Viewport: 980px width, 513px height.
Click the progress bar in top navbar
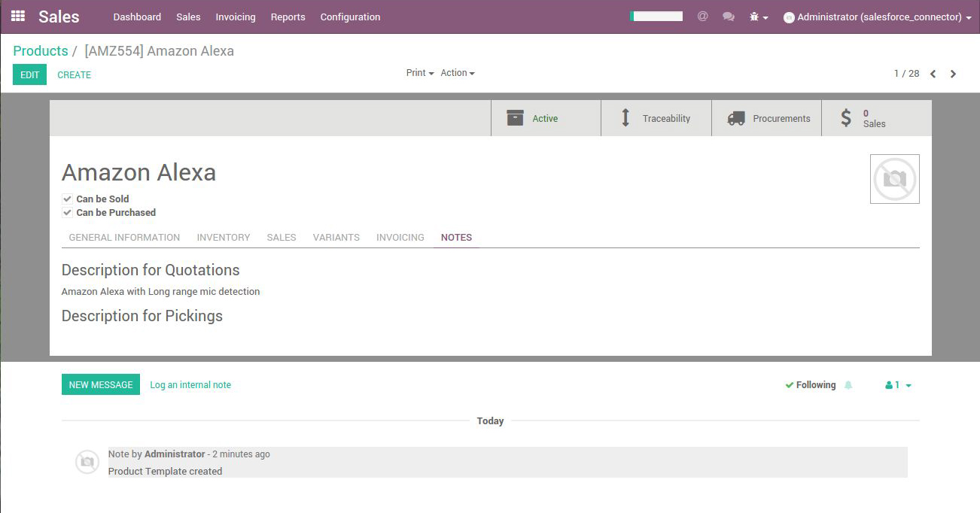(x=656, y=16)
